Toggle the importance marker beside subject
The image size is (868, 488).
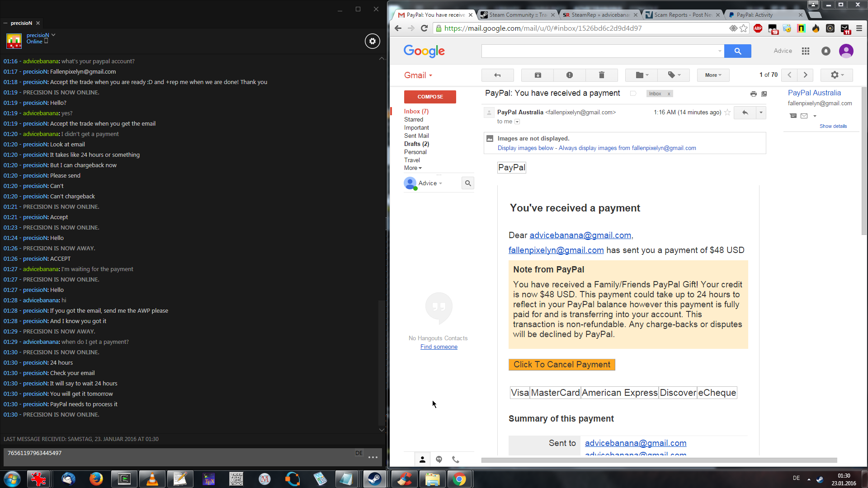[633, 94]
